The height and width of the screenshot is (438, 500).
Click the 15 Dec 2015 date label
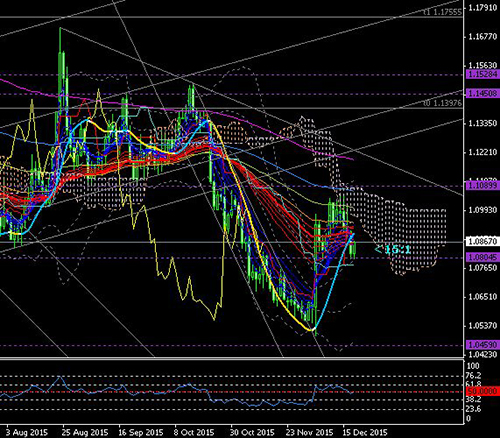[x=365, y=432]
